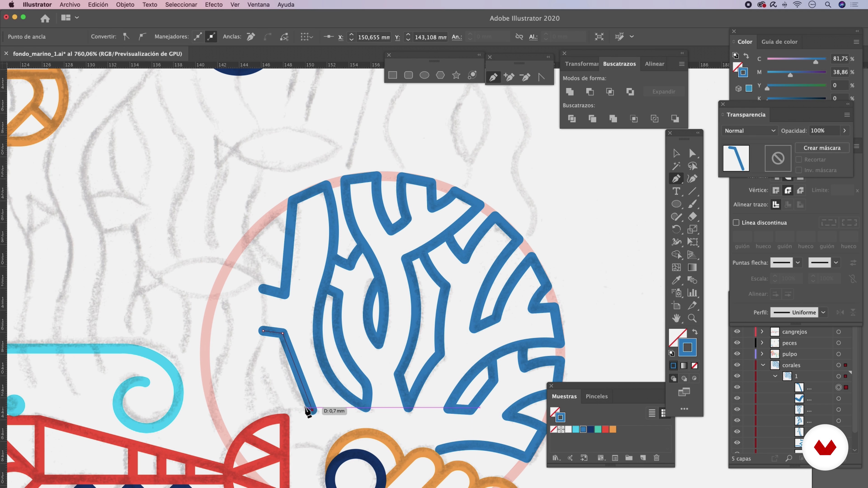Select the Curvature tool
Viewport: 868px width, 488px height.
[x=692, y=178]
